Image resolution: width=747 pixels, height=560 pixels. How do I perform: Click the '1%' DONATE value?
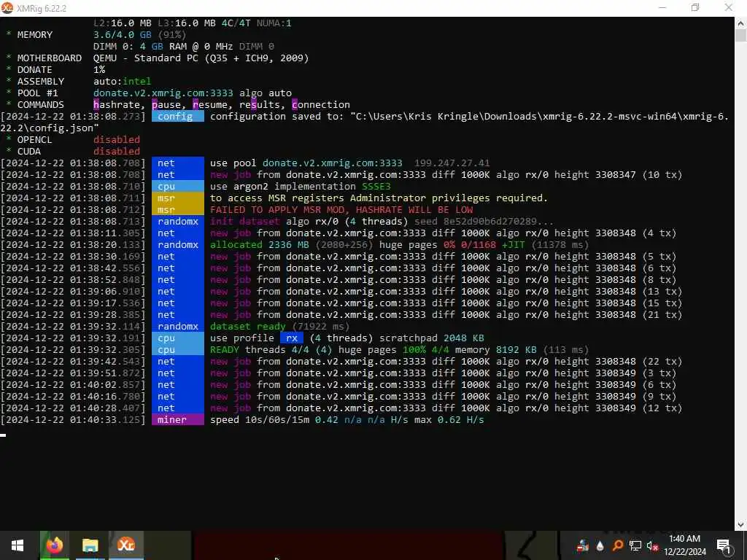pos(99,69)
